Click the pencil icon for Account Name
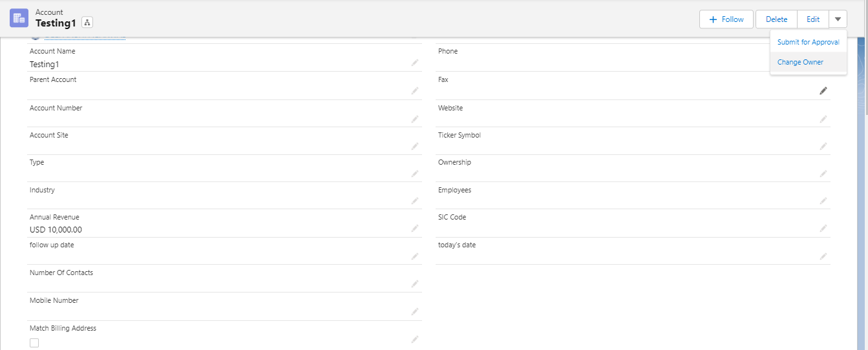The height and width of the screenshot is (350, 868). click(x=415, y=63)
